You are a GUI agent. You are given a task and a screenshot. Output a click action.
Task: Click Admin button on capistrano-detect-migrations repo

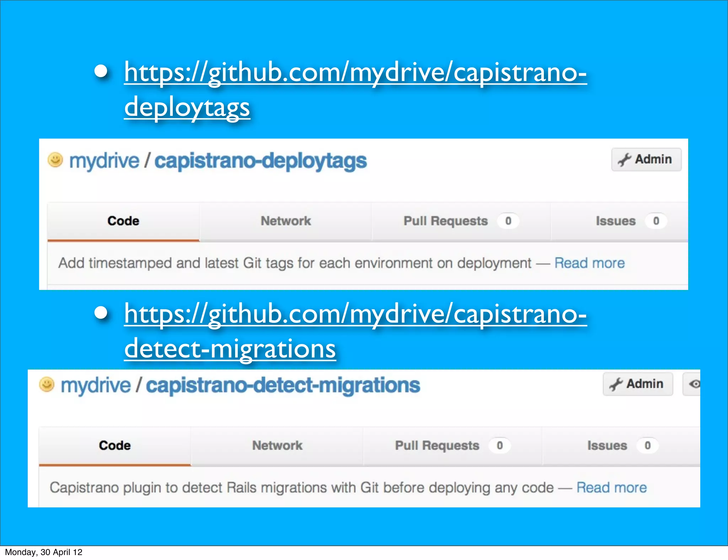click(x=638, y=384)
